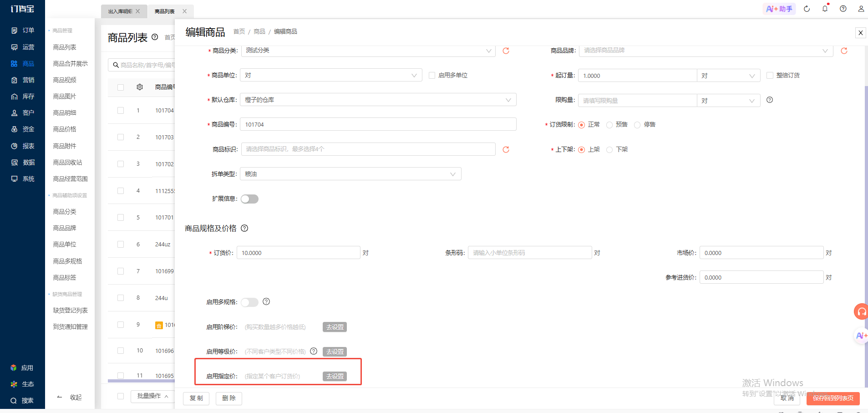The height and width of the screenshot is (413, 868).
Task: Open the notification bell
Action: click(825, 9)
